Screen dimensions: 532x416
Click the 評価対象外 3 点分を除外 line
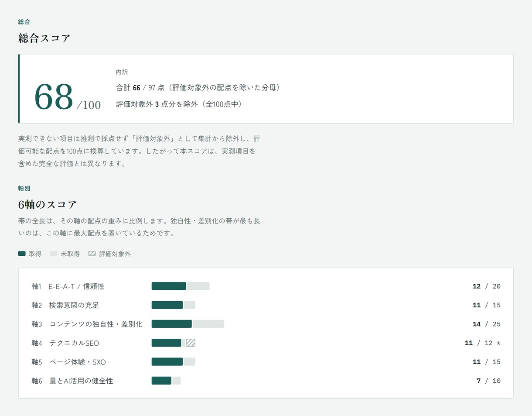coord(179,104)
